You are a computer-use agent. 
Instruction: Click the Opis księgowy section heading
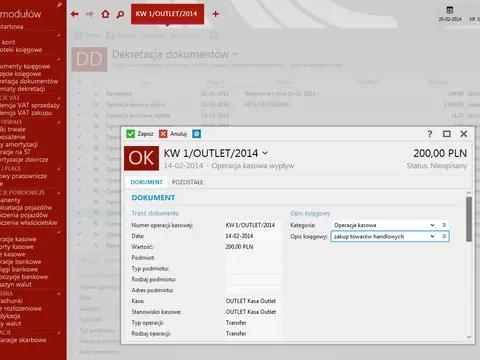310,213
